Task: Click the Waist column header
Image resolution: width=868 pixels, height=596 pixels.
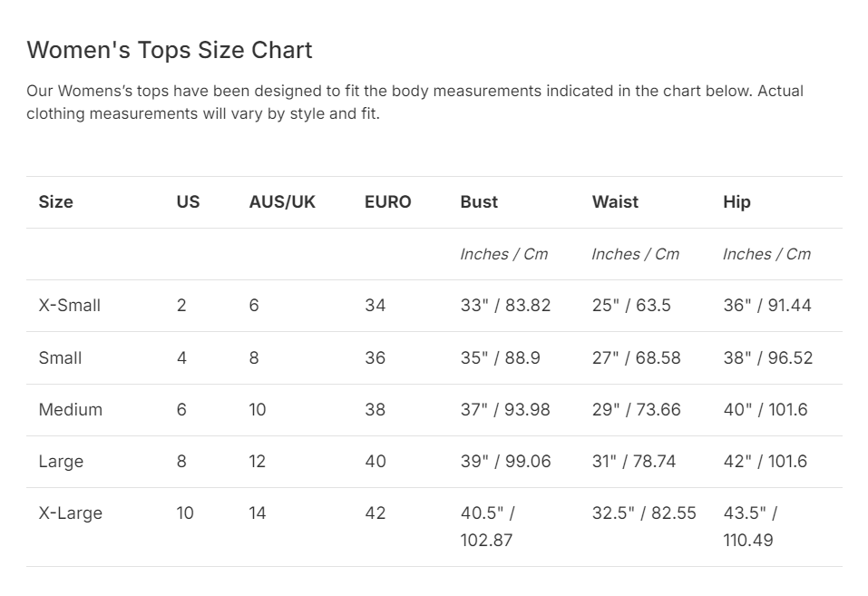Action: [x=615, y=201]
